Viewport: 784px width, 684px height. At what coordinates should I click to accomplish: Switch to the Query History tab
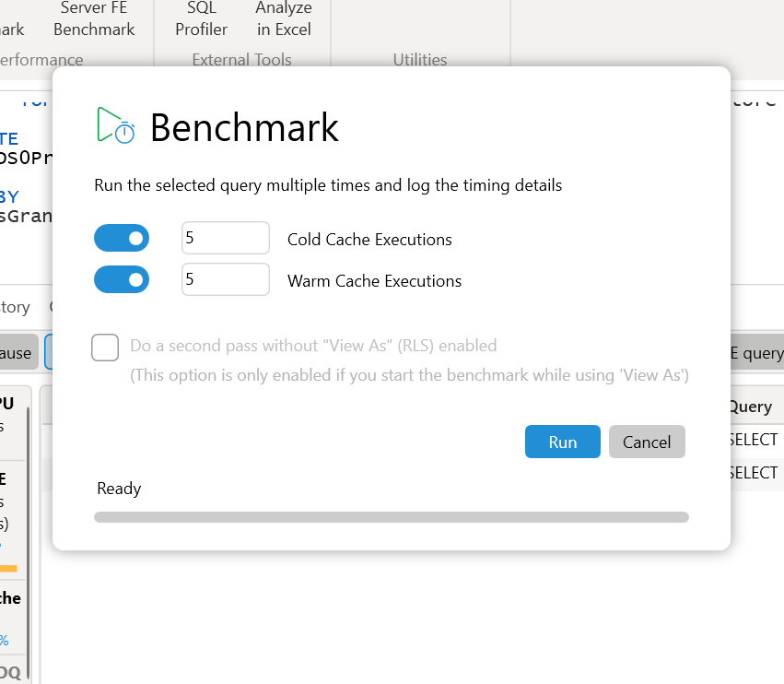tap(16, 307)
